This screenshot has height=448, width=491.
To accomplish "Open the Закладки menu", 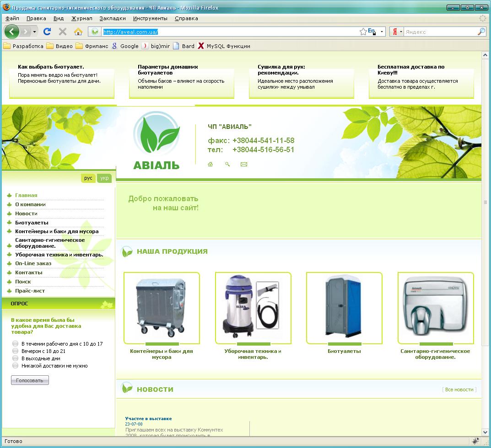I will [113, 18].
